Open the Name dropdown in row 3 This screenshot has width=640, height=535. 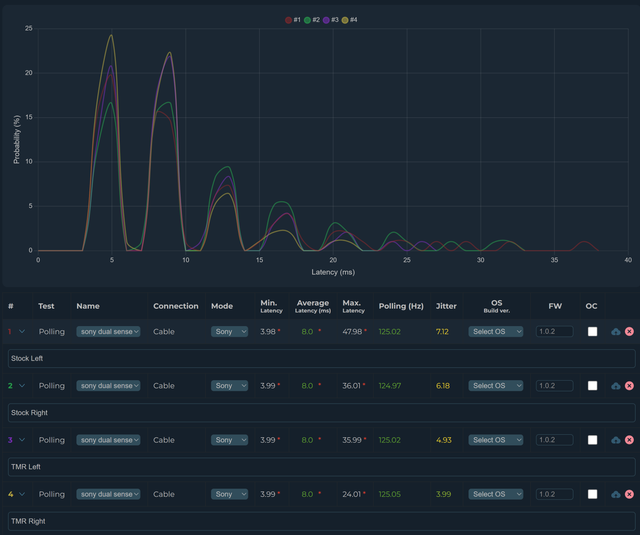click(x=108, y=440)
